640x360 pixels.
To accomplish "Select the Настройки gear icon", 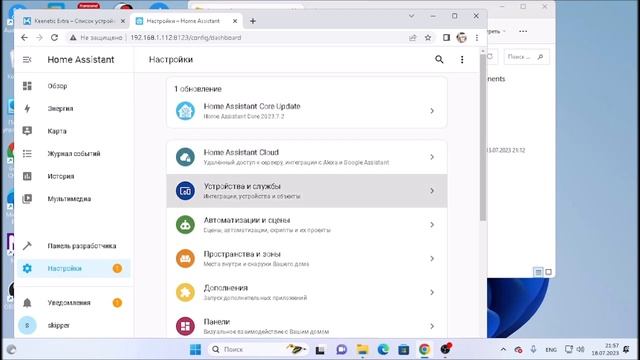I will click(27, 268).
